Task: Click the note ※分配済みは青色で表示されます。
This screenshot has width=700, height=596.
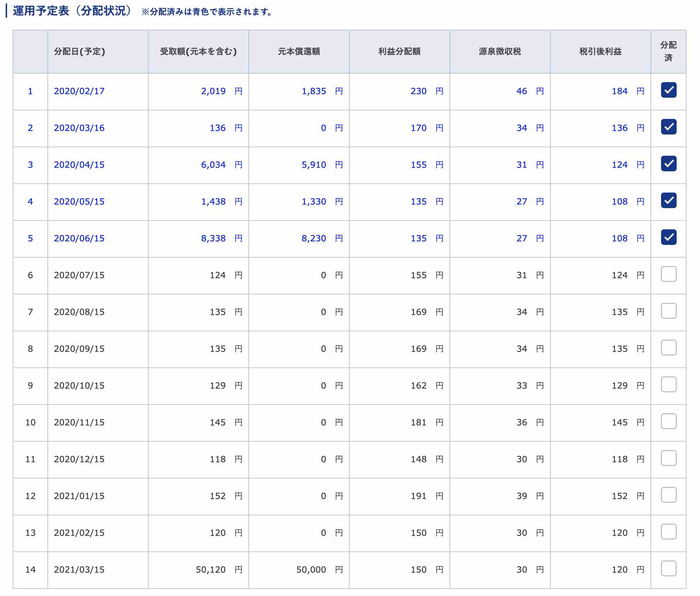Action: (207, 12)
